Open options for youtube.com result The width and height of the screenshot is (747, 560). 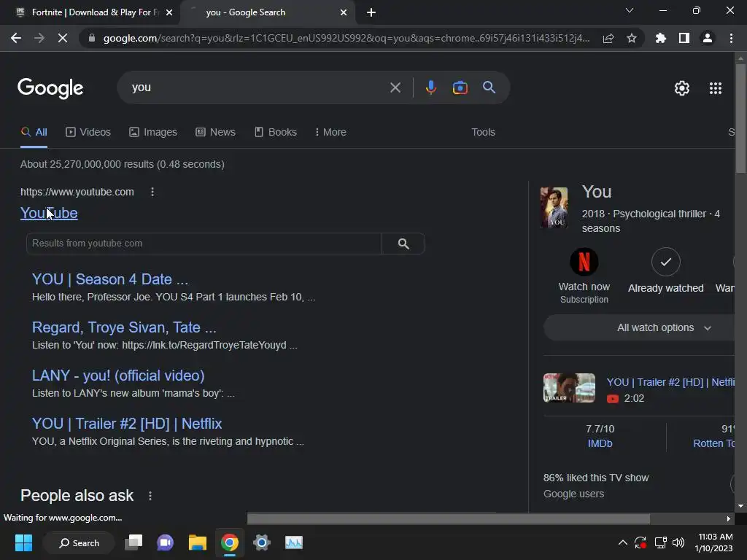click(152, 192)
